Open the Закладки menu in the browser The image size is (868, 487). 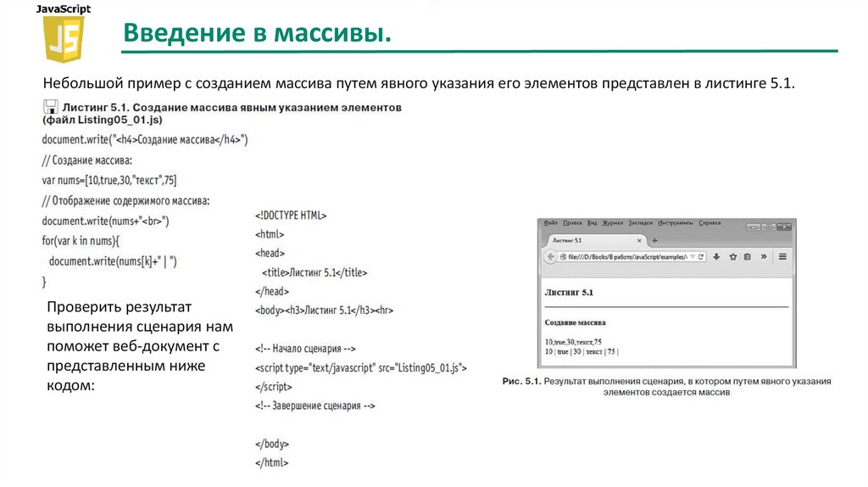click(640, 223)
